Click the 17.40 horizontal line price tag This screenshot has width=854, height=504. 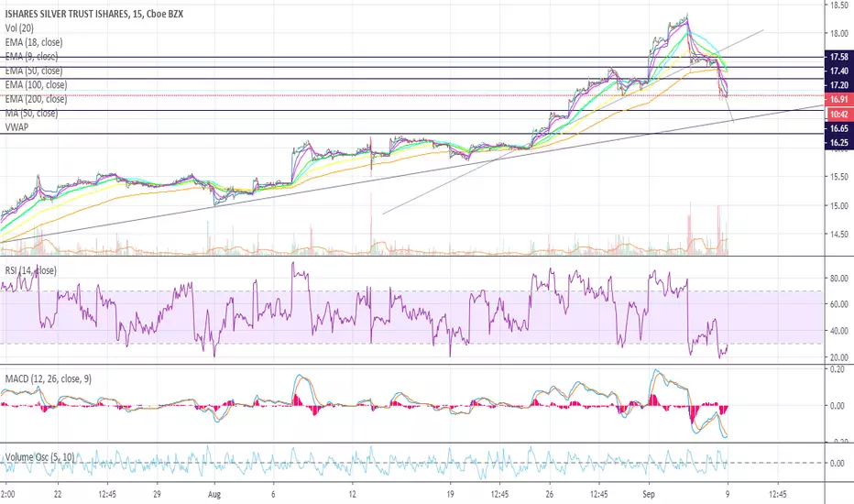(839, 71)
